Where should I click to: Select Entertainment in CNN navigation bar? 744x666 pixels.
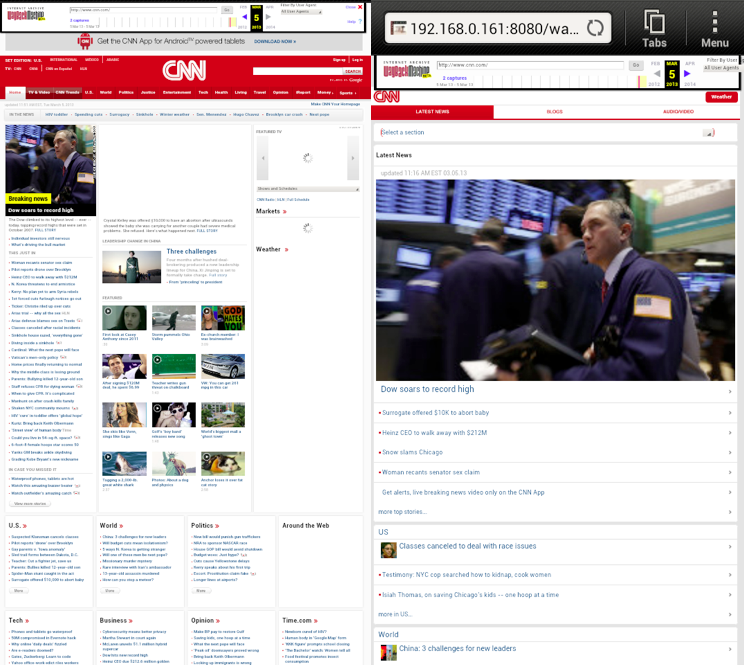pyautogui.click(x=177, y=92)
